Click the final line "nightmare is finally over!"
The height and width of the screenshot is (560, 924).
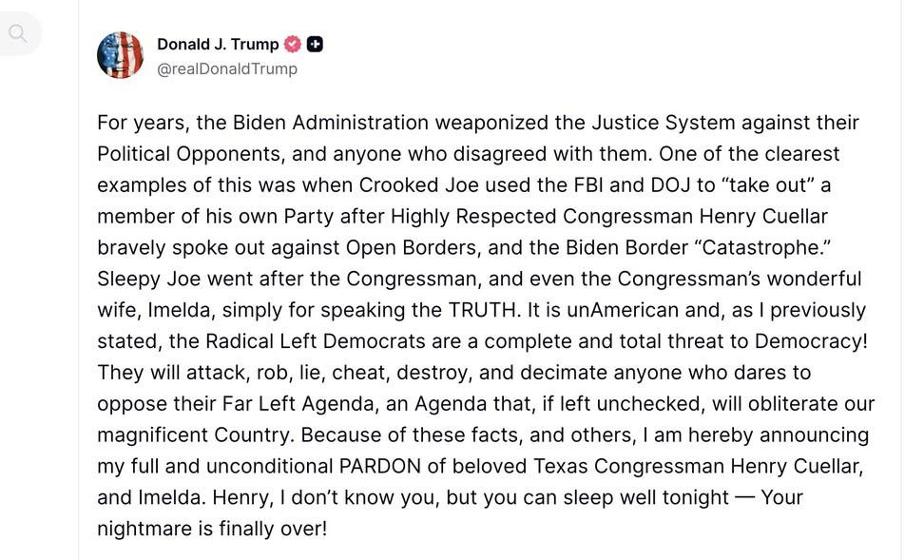pos(212,529)
